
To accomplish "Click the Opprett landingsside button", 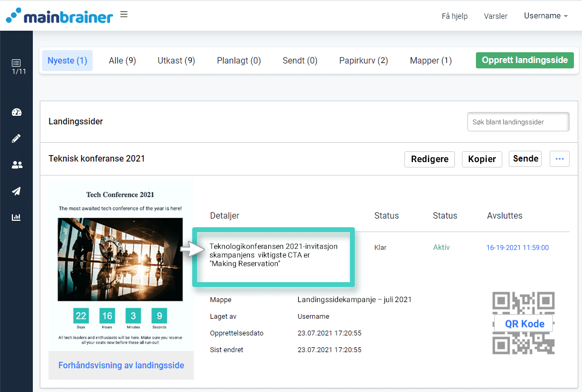I will coord(524,60).
